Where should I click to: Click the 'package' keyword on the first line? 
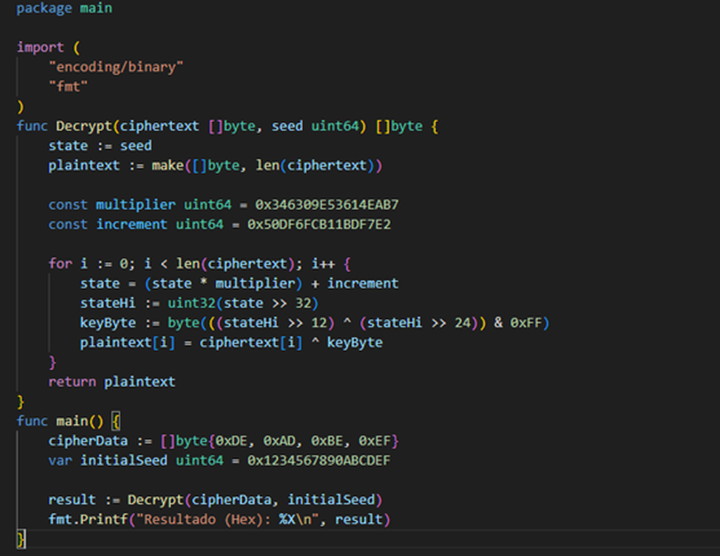coord(42,8)
